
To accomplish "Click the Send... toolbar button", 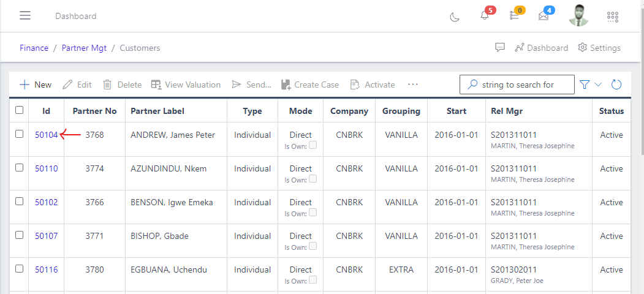I will tap(251, 85).
